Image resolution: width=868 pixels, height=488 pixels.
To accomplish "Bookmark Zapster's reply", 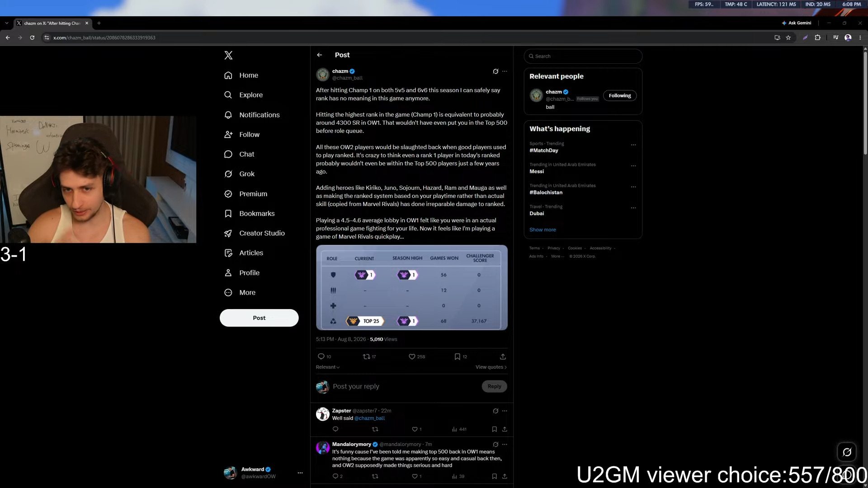I will (x=494, y=429).
